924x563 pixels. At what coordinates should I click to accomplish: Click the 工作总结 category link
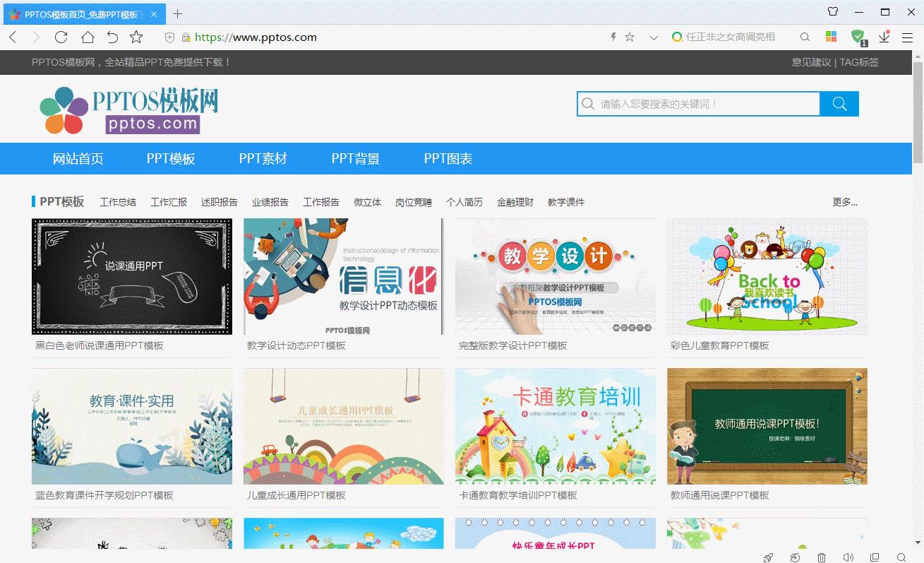118,202
